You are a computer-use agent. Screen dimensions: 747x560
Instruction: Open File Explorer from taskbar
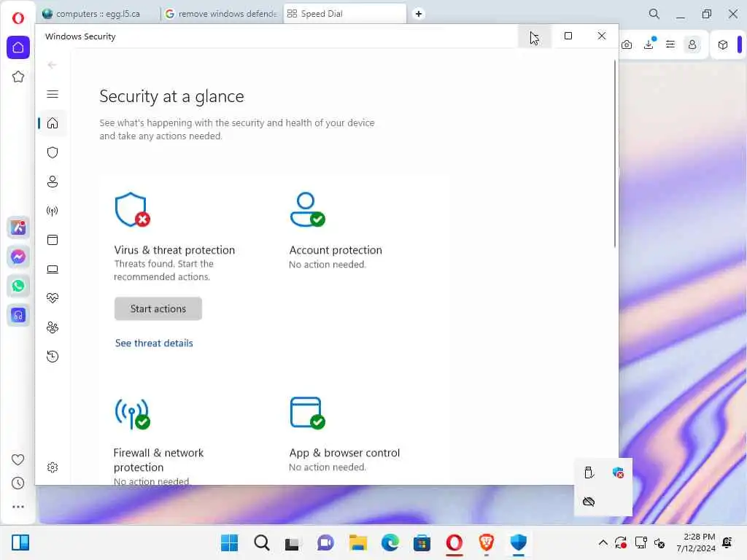[x=357, y=542]
